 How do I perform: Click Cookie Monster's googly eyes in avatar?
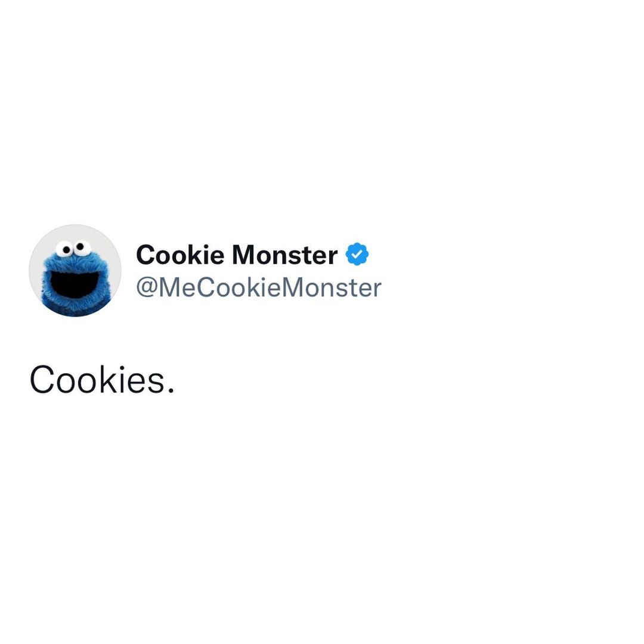[x=73, y=249]
